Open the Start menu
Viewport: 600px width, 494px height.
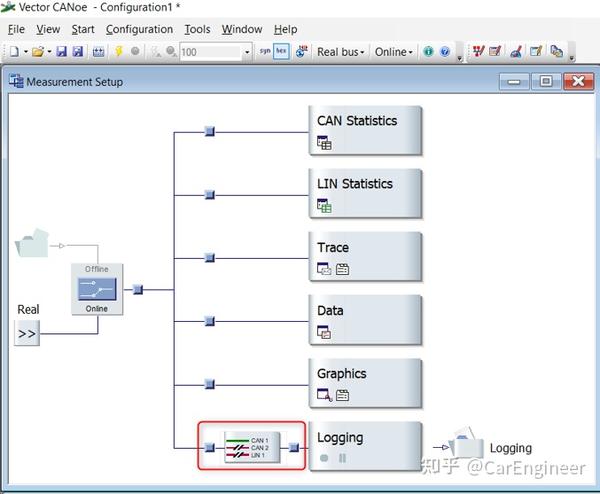click(x=83, y=29)
